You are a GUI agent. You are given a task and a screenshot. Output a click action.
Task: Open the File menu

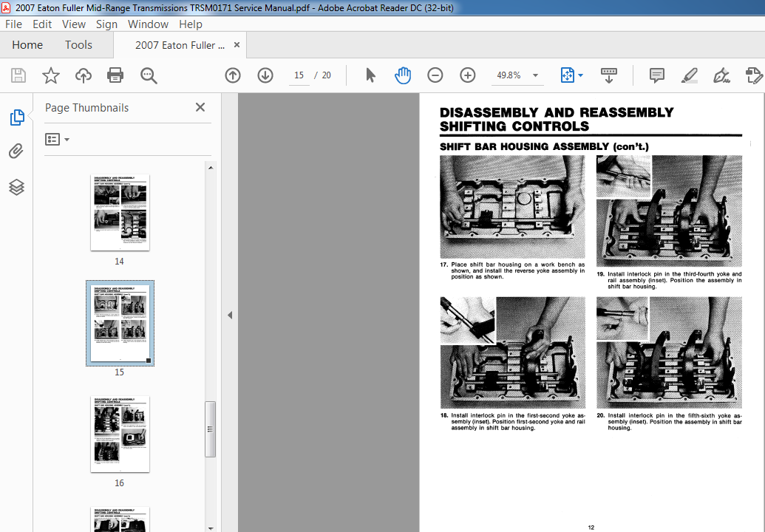point(13,24)
